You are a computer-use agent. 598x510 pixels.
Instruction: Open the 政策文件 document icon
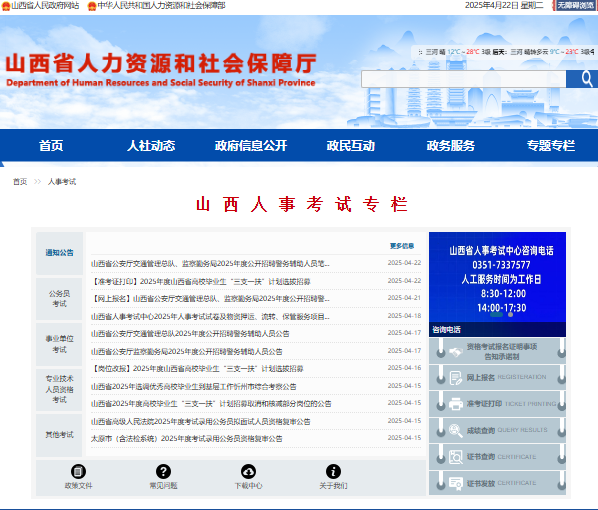coord(78,471)
